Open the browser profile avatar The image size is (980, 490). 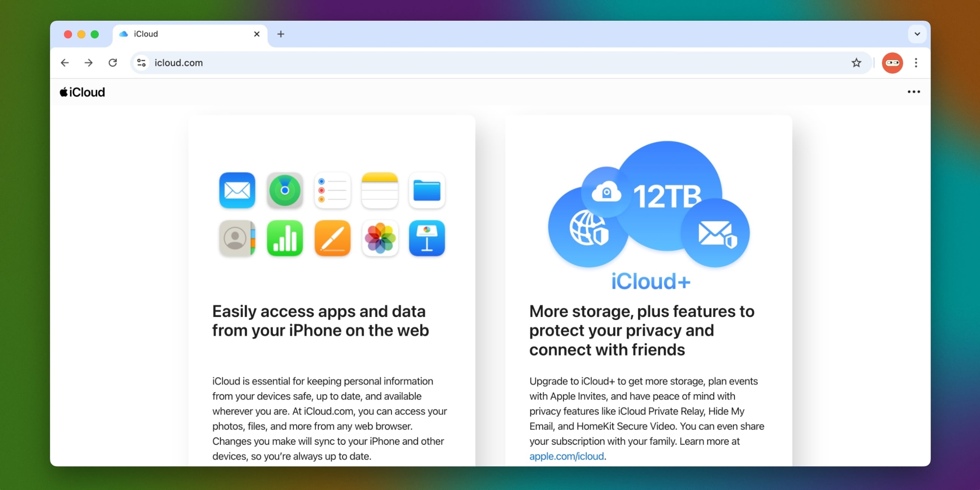coord(892,63)
